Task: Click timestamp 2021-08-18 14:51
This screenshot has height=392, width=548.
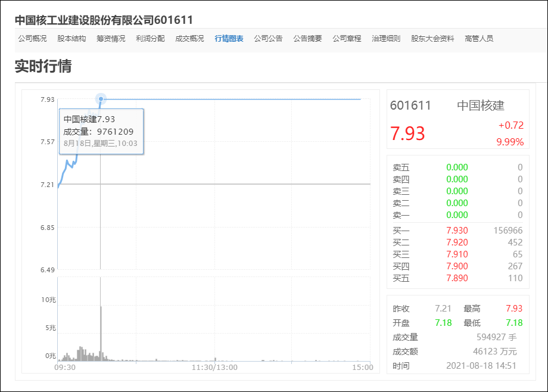Action: tap(481, 366)
